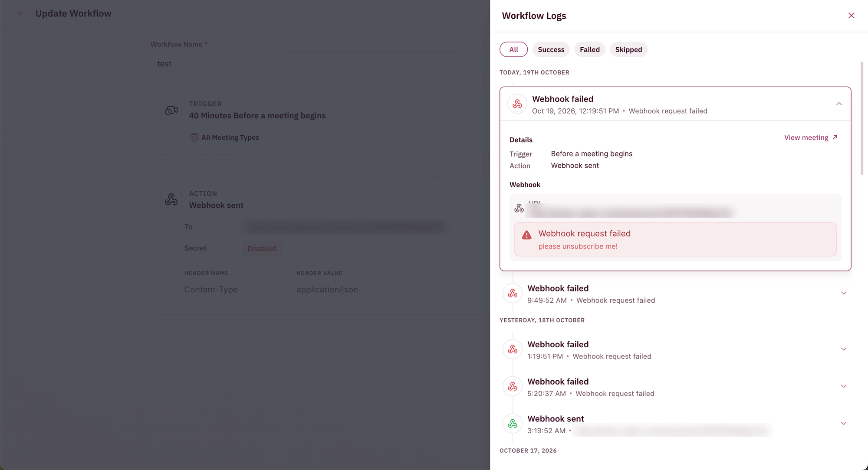Click the 'Content-Type' header name
Image resolution: width=868 pixels, height=470 pixels.
[x=211, y=290]
